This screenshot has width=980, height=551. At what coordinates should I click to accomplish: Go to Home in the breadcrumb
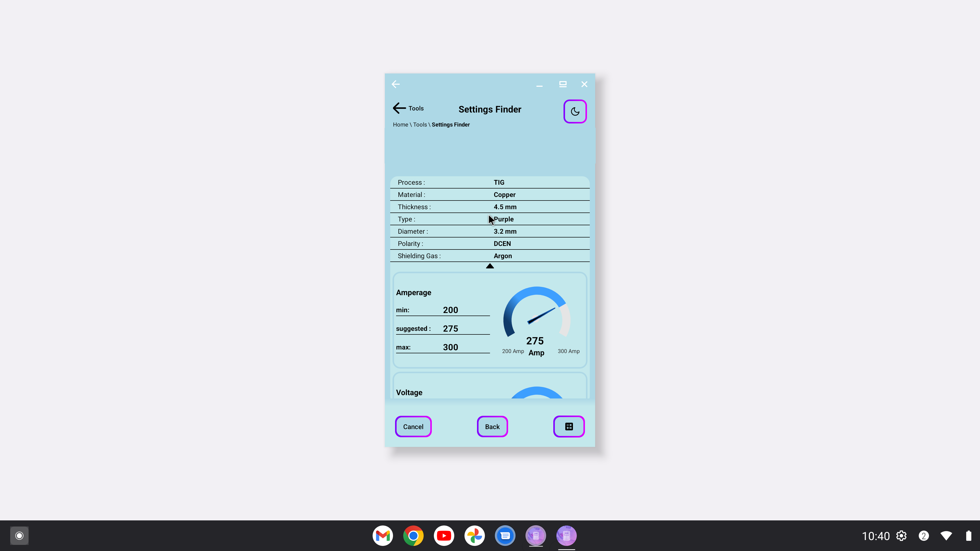[400, 125]
